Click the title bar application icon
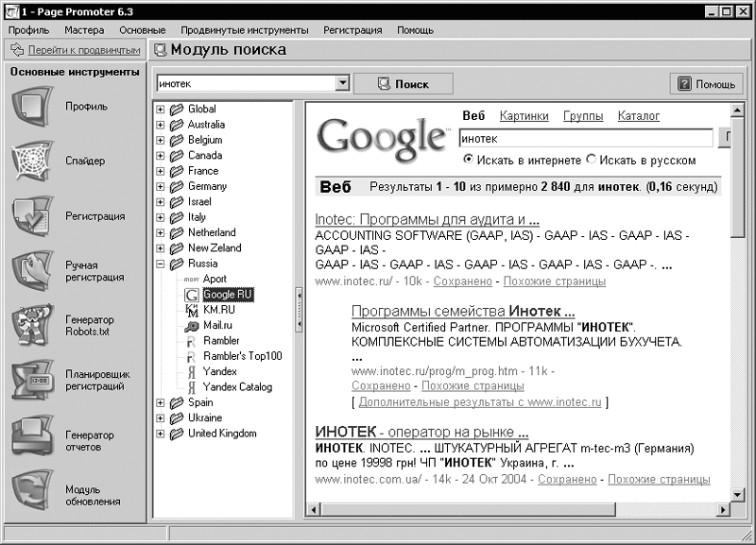 (11, 11)
